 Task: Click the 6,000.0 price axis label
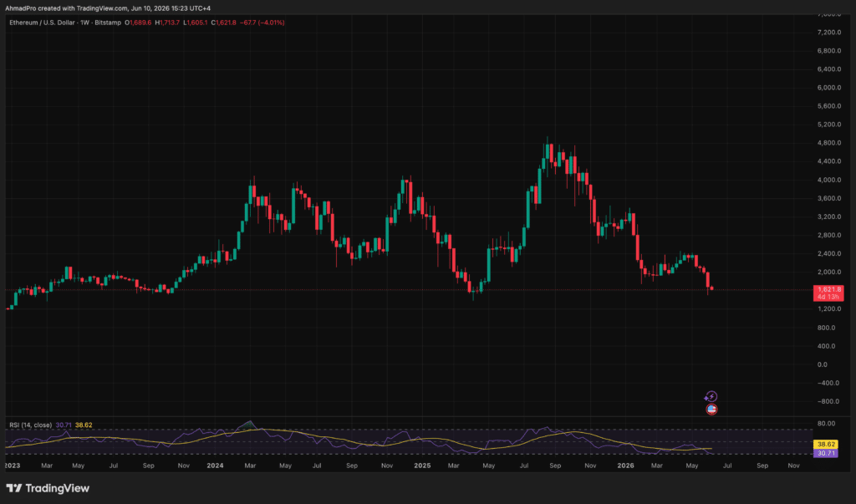[x=828, y=88]
